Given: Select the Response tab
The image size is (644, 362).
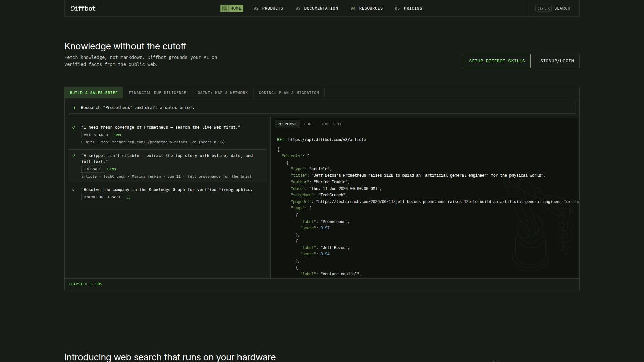Looking at the screenshot, I should coord(287,124).
